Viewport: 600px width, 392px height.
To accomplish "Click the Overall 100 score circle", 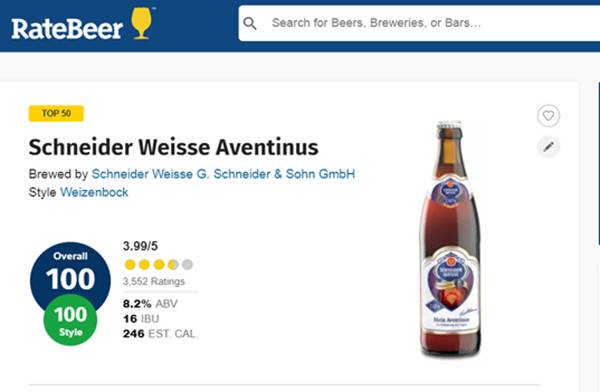I will [70, 272].
